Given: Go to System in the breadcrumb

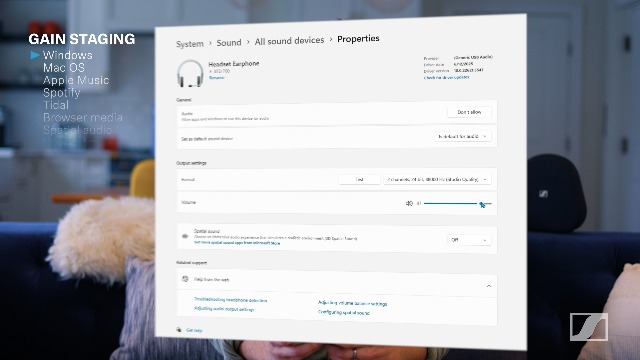Looking at the screenshot, I should point(190,44).
